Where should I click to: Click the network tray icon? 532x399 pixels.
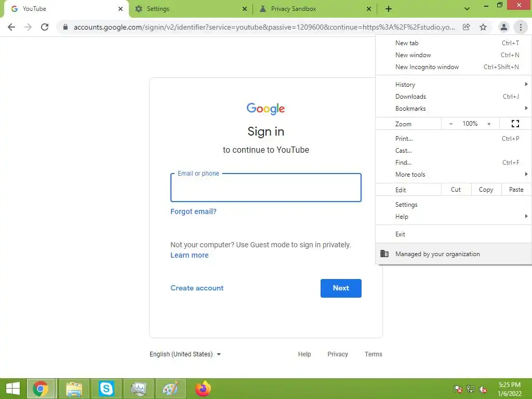[471, 389]
